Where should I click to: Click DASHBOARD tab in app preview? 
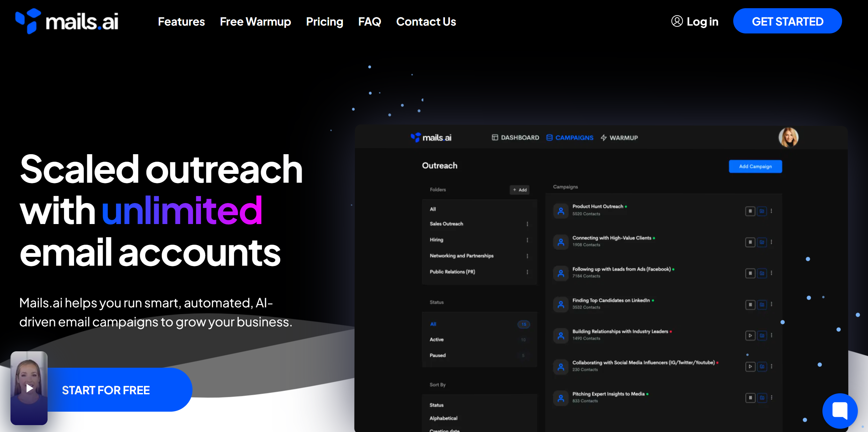(515, 137)
